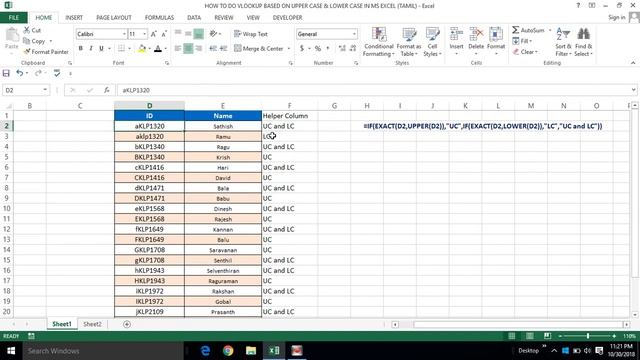Click the Paste icon
This screenshot has height=360, width=640.
tap(12, 36)
